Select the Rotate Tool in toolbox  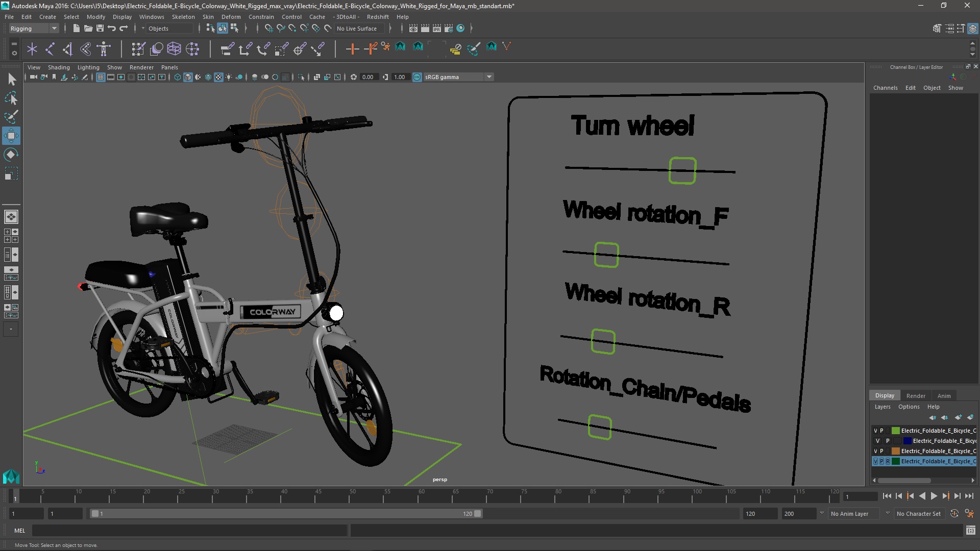[x=11, y=155]
